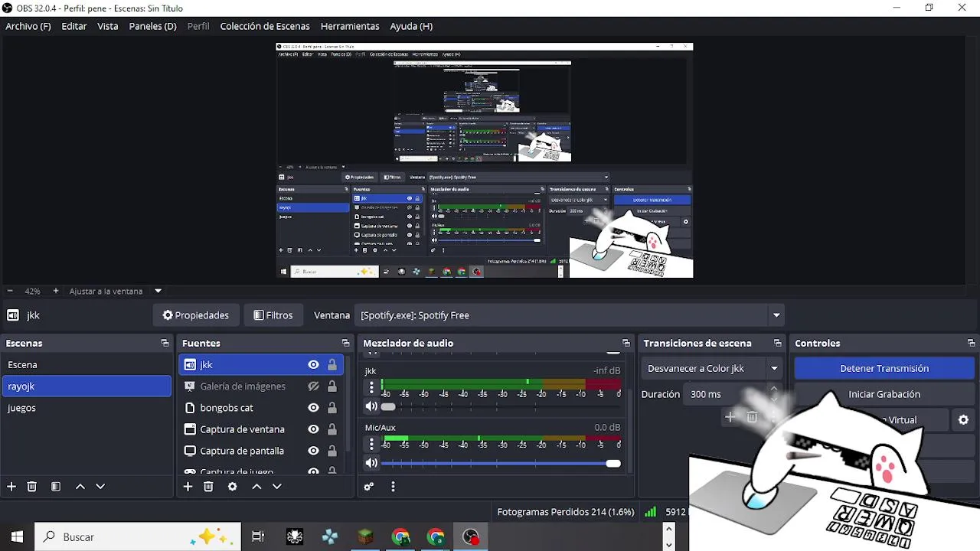The height and width of the screenshot is (551, 980).
Task: Pop out the Transiciones de escena dock
Action: tap(778, 344)
